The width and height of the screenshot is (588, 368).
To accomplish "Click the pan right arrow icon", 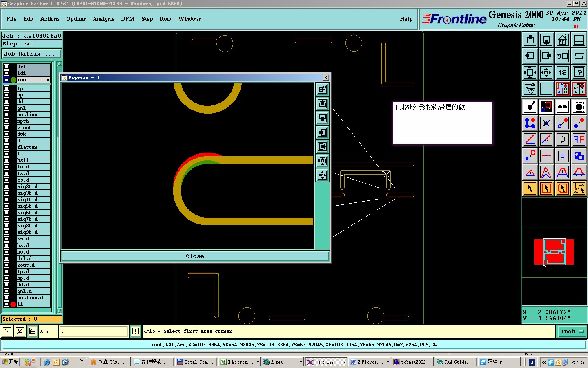I will coord(546,56).
